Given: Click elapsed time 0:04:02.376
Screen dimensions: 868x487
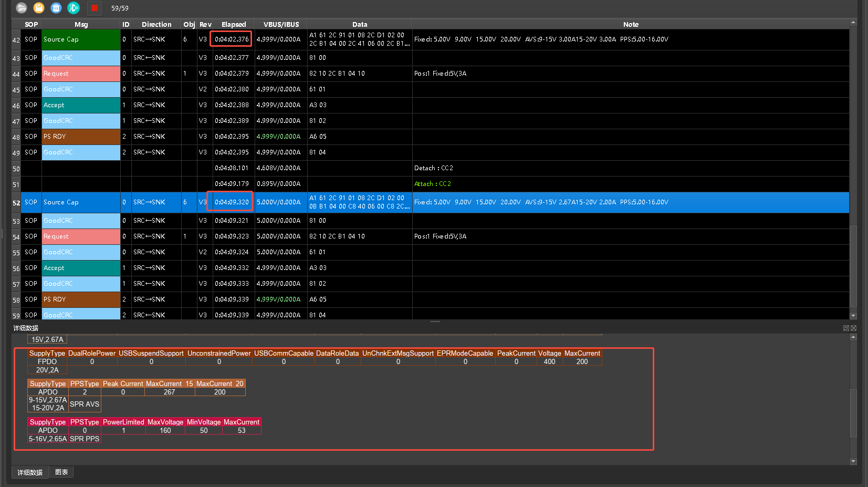Looking at the screenshot, I should click(x=232, y=39).
